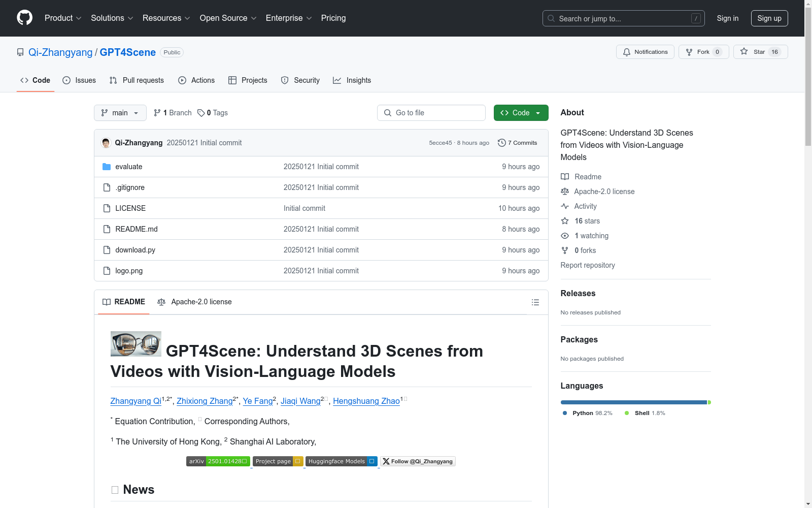Viewport: 812px width, 508px height.
Task: Switch to the Projects tab
Action: [x=248, y=80]
